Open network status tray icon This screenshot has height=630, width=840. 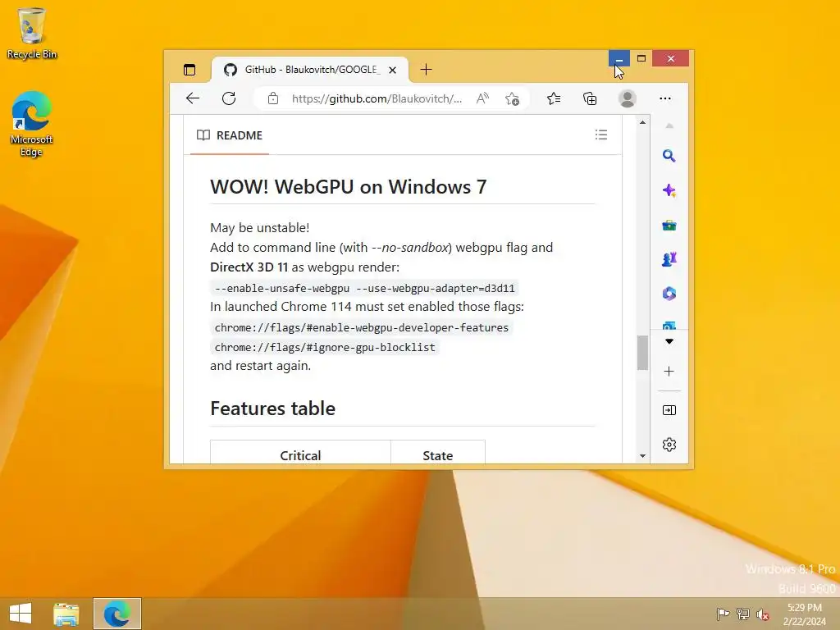pyautogui.click(x=743, y=614)
